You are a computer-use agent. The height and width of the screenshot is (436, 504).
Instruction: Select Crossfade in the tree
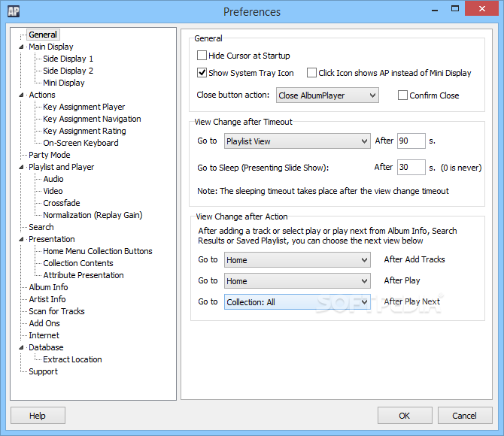tap(62, 203)
